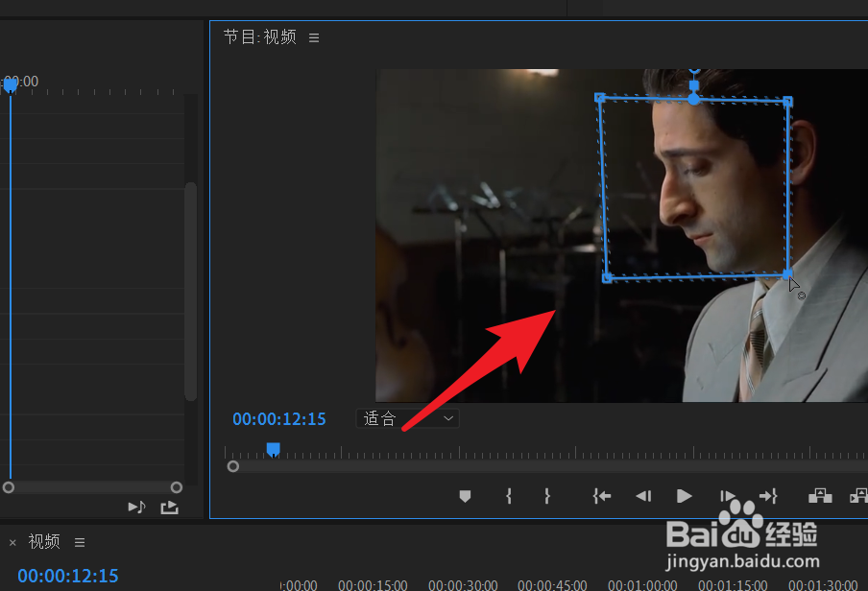Screen dimensions: 868x591
Task: Click Mark Out brace button
Action: [547, 496]
